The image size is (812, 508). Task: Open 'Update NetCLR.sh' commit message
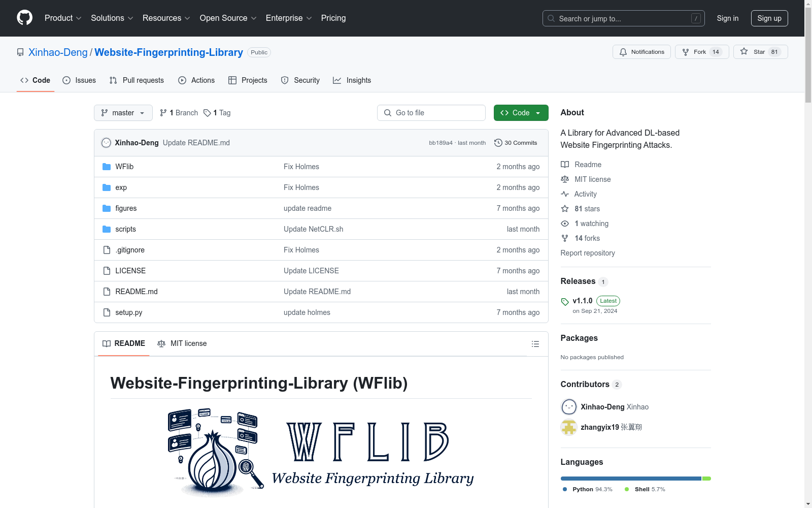(x=313, y=229)
